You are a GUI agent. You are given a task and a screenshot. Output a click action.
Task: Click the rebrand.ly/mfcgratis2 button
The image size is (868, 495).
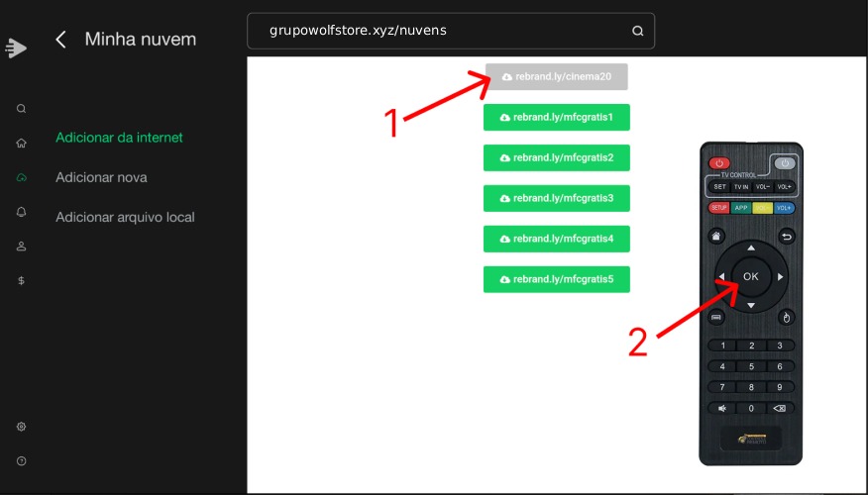(556, 157)
